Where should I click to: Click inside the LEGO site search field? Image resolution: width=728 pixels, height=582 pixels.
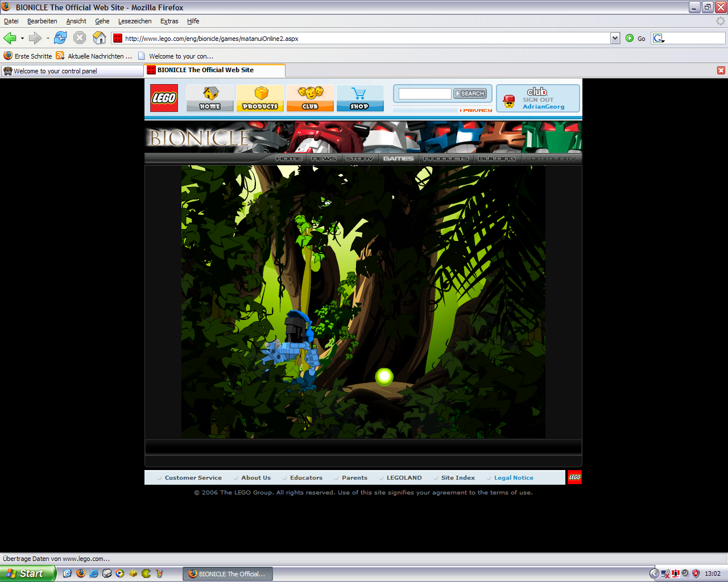tap(425, 94)
